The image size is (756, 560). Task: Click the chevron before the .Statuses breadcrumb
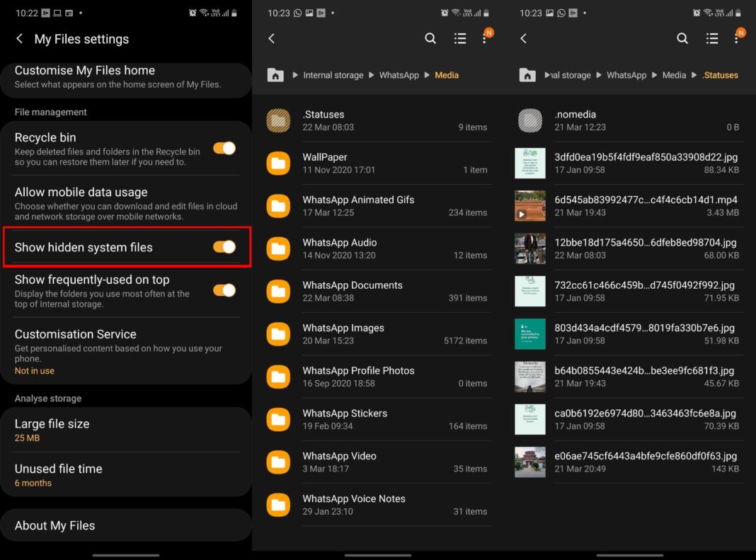click(694, 74)
